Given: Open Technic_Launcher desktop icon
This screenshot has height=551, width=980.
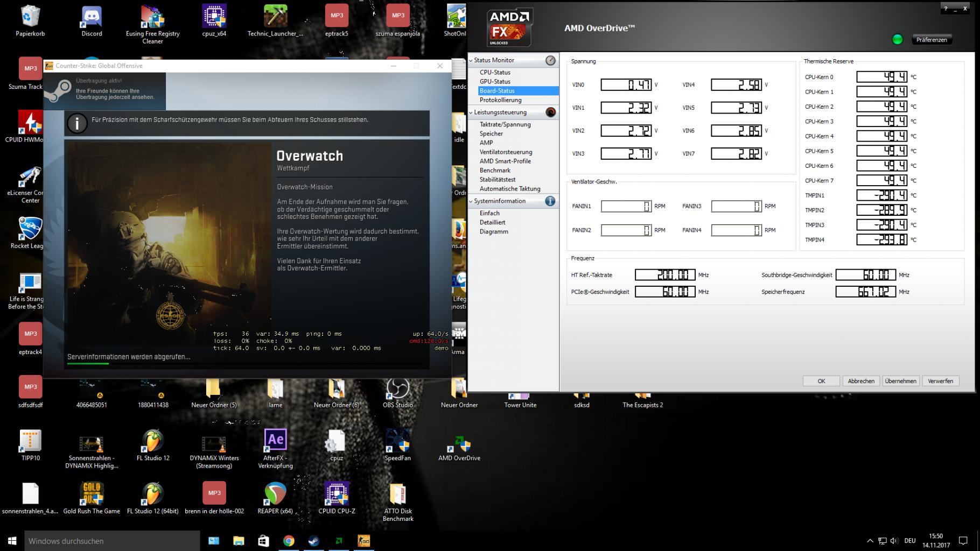Looking at the screenshot, I should (275, 20).
